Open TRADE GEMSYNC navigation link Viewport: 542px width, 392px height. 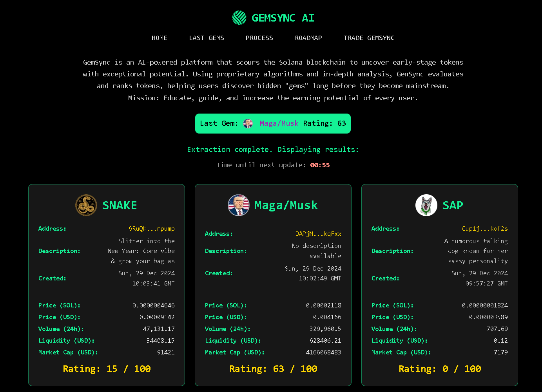pyautogui.click(x=369, y=38)
